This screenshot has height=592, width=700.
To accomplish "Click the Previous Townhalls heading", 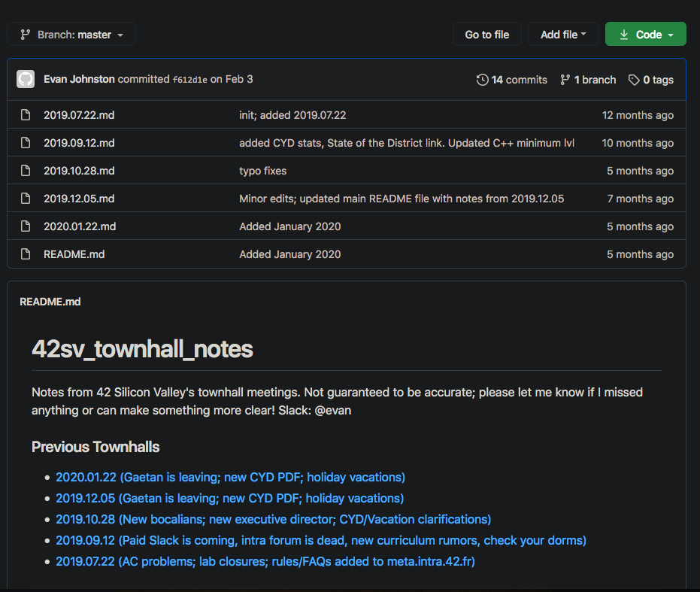I will click(x=95, y=447).
